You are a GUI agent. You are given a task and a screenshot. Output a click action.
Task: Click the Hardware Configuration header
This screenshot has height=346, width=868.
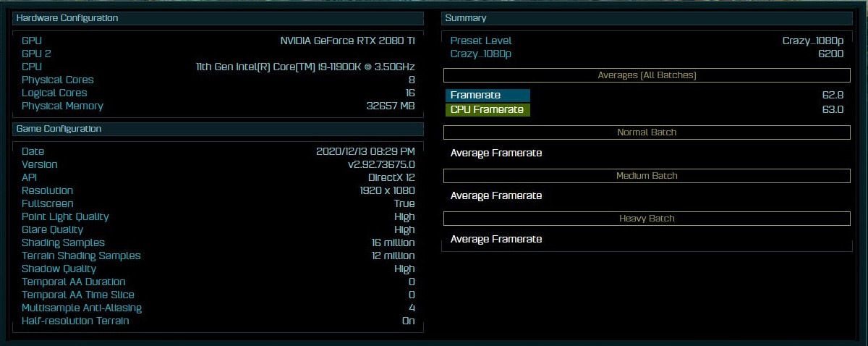pos(218,18)
